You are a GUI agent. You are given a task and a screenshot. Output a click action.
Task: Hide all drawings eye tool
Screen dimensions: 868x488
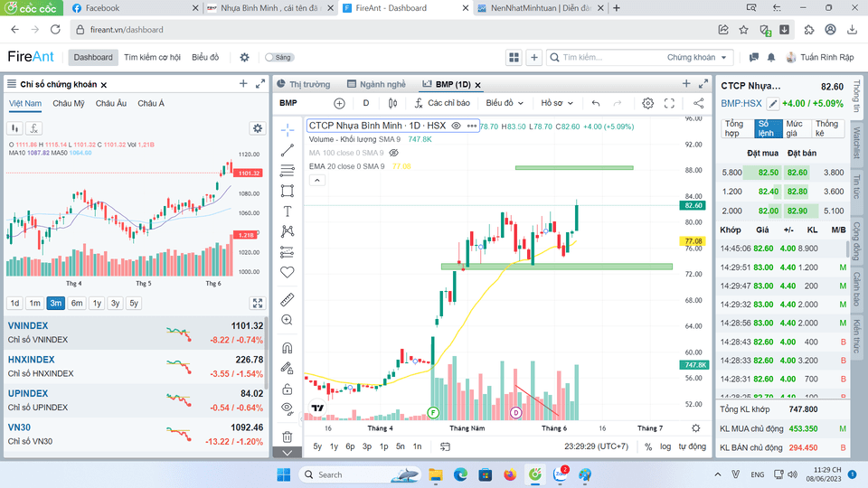point(288,408)
